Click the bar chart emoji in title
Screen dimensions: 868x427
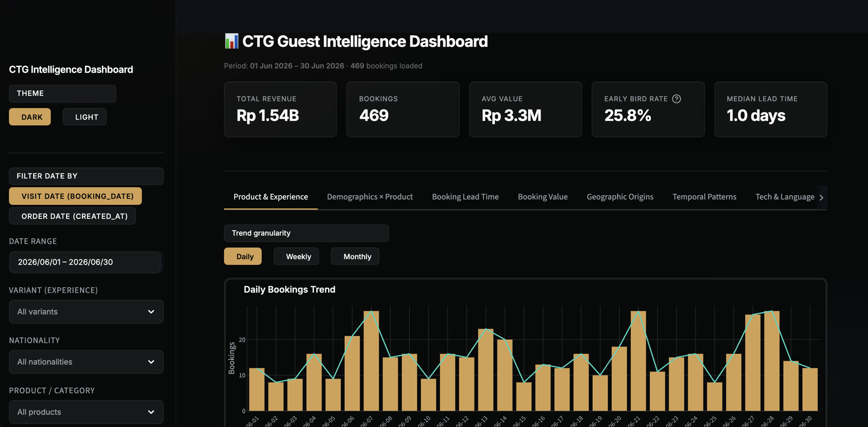[231, 41]
